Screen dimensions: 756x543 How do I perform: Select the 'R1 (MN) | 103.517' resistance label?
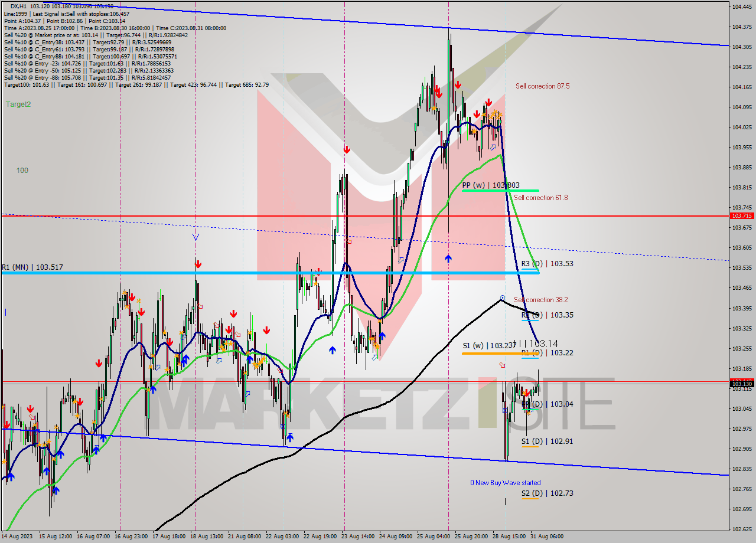pyautogui.click(x=32, y=267)
